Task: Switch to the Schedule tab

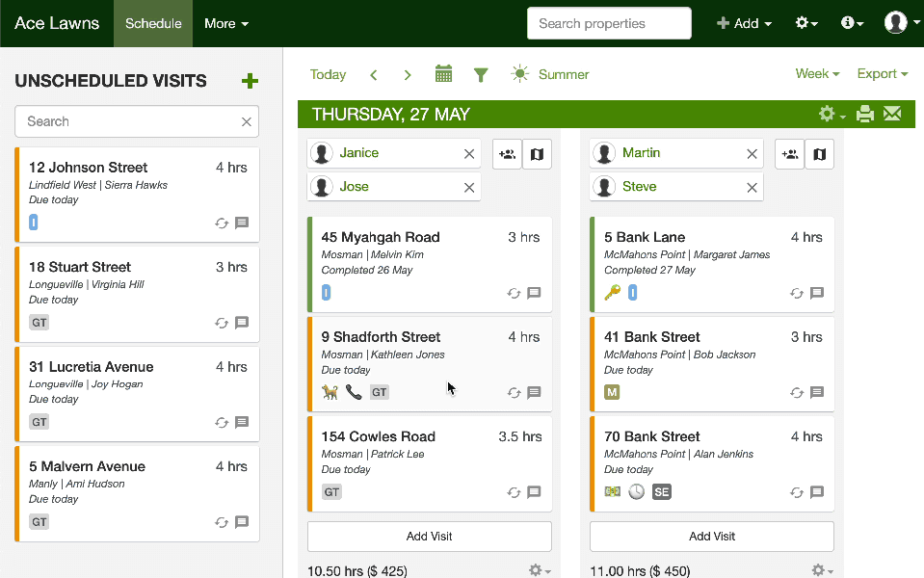Action: (153, 23)
